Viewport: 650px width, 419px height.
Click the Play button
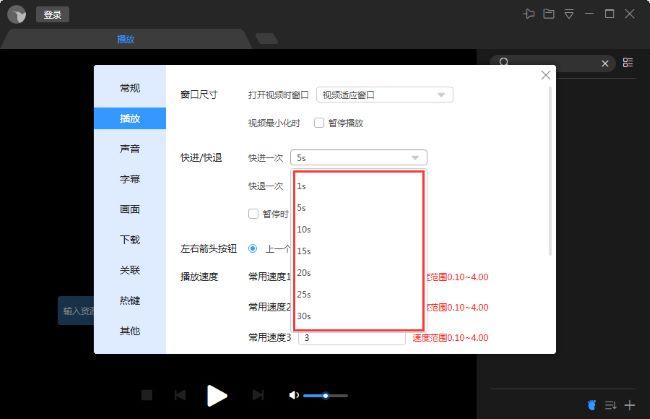pos(217,395)
